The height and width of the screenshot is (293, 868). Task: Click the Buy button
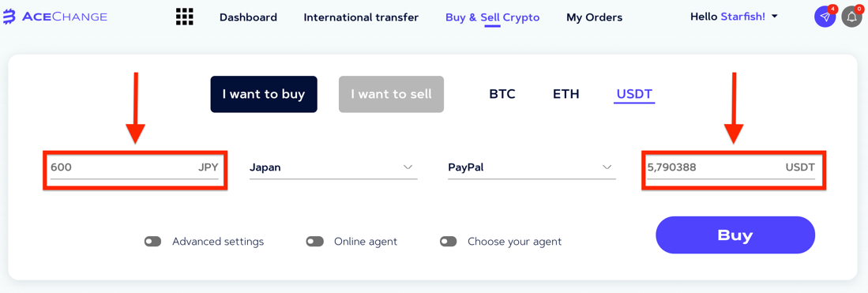tap(735, 235)
